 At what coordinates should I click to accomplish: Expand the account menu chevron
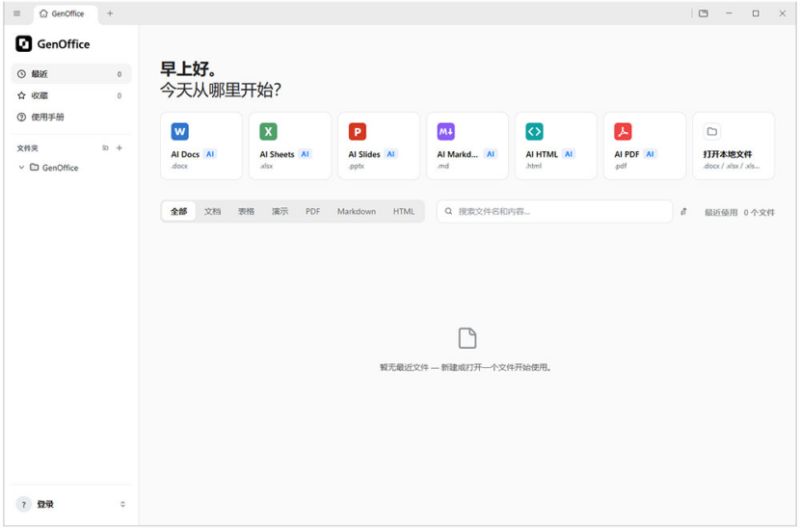[x=122, y=504]
